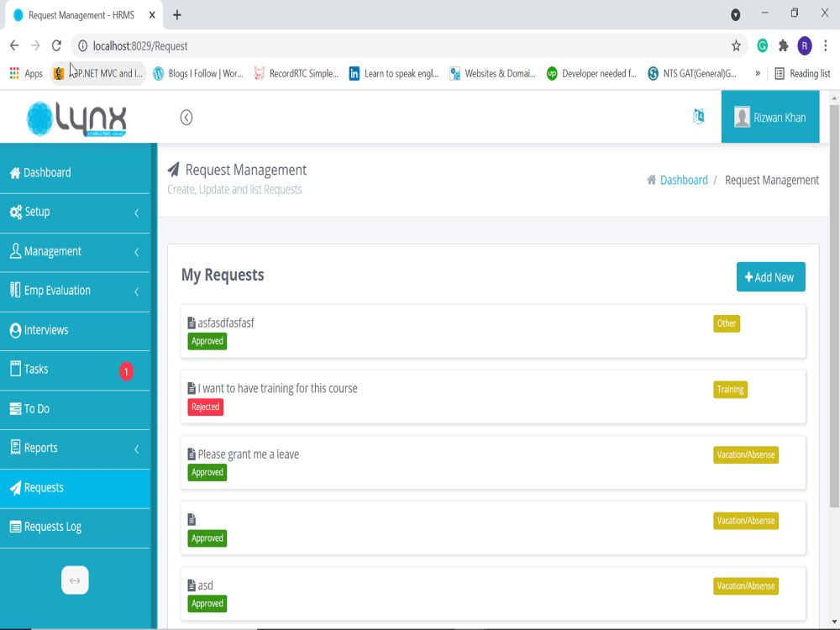Go back to previous page
This screenshot has height=630, width=840.
pos(14,46)
